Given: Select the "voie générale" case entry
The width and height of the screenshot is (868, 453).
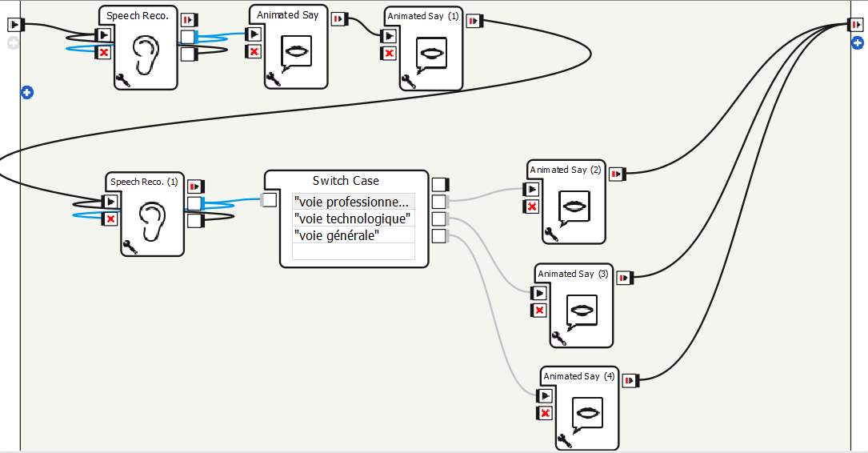Looking at the screenshot, I should [353, 235].
